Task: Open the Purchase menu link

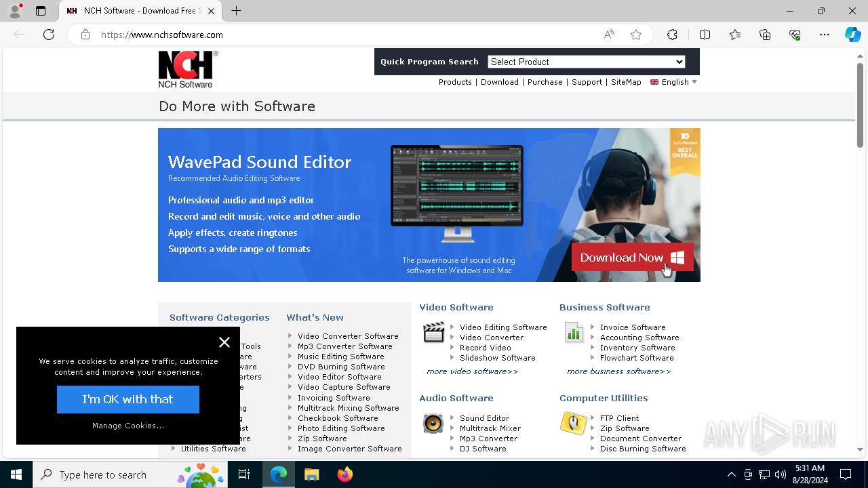Action: [545, 82]
